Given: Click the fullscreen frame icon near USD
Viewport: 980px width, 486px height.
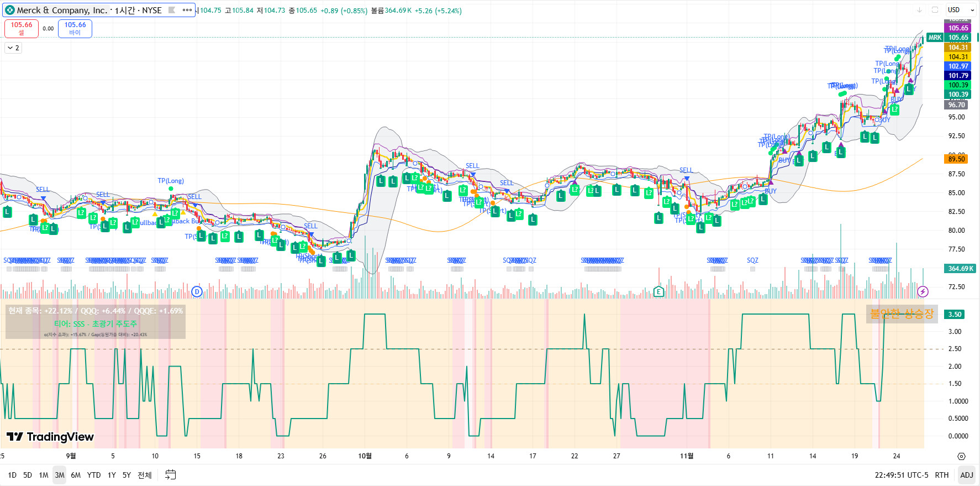Looking at the screenshot, I should [935, 10].
